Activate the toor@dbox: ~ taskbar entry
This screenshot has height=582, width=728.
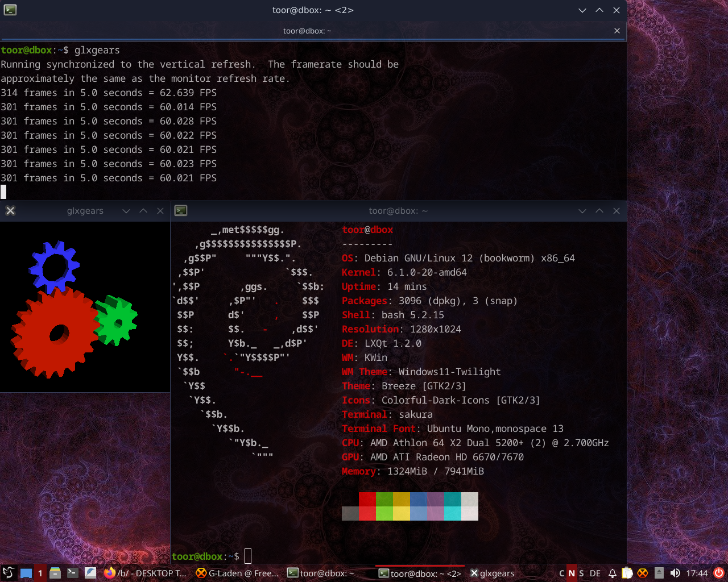328,573
